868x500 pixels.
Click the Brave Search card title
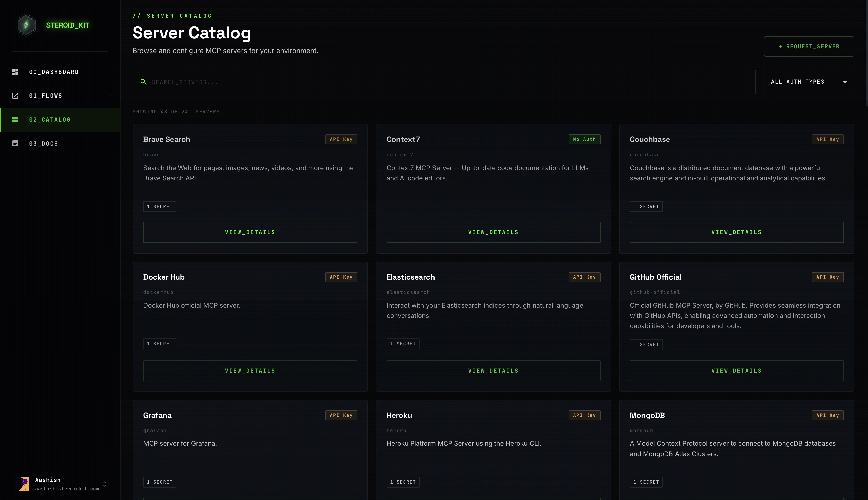coord(167,139)
